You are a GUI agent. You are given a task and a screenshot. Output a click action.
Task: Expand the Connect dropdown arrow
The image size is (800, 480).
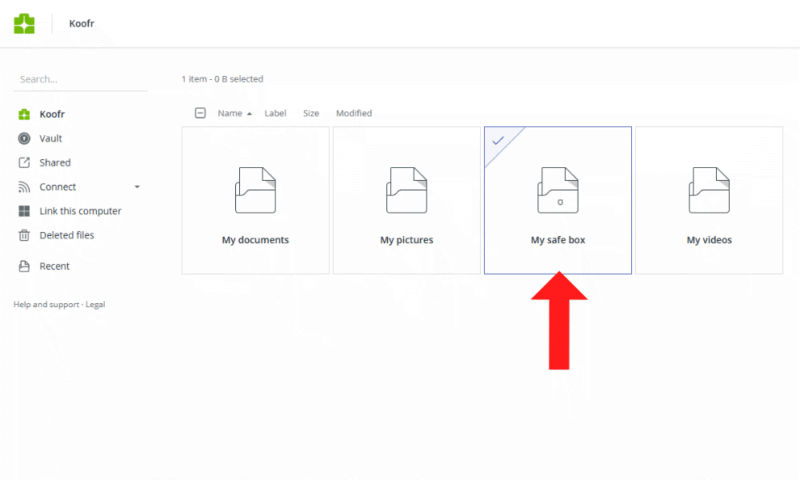(x=137, y=187)
